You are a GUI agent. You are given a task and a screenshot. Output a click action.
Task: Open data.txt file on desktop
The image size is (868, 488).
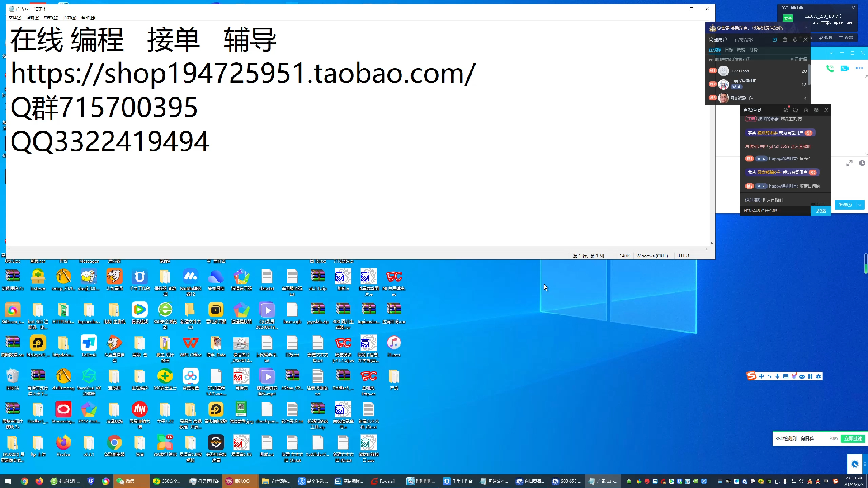[267, 280]
